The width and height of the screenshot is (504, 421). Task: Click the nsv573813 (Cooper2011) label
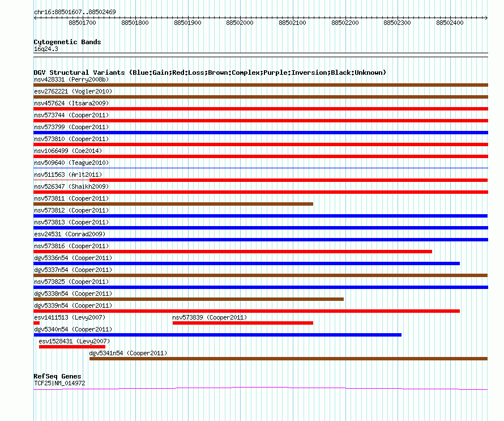tap(71, 222)
